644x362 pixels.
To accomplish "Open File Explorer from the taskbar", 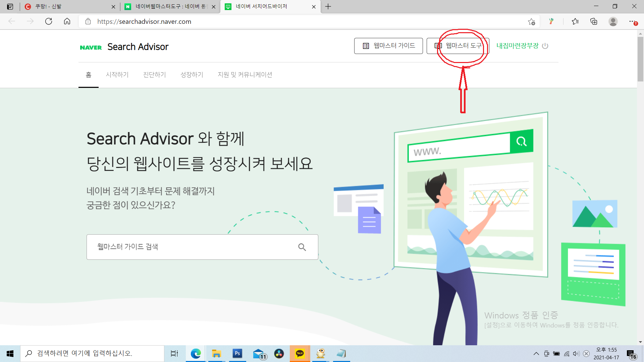I will point(216,354).
